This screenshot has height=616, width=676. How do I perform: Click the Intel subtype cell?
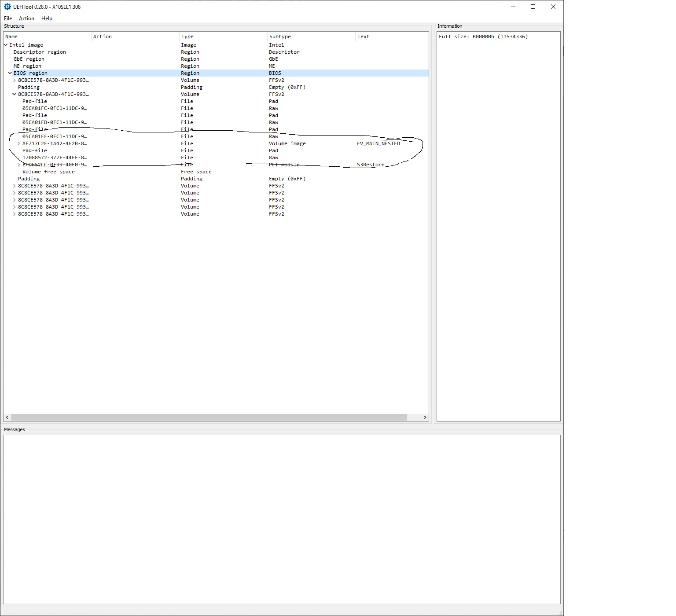pyautogui.click(x=276, y=45)
